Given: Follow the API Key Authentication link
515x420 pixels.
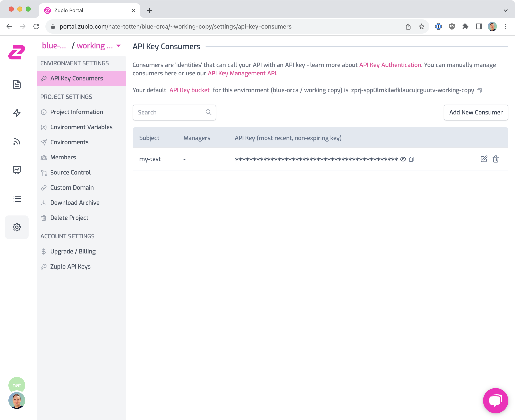Looking at the screenshot, I should point(390,65).
